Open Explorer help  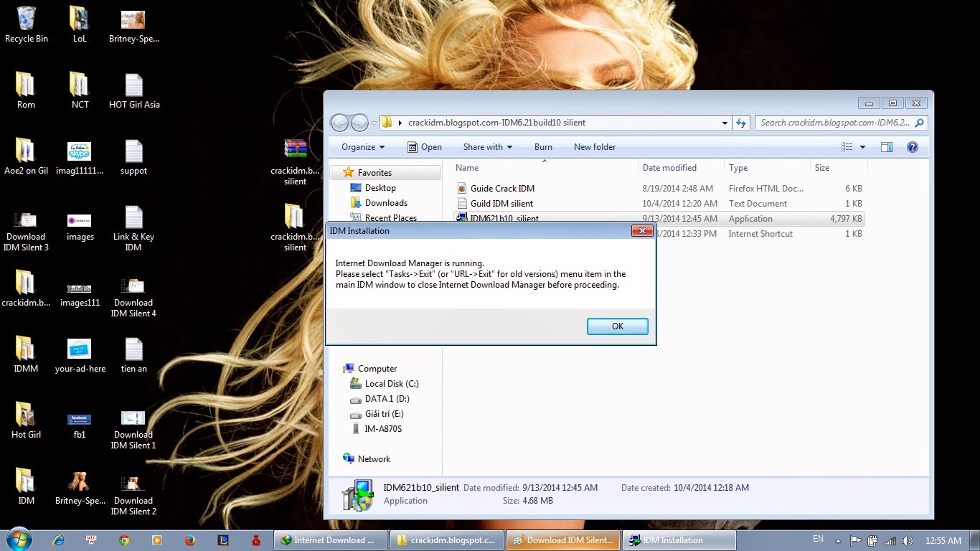(913, 147)
